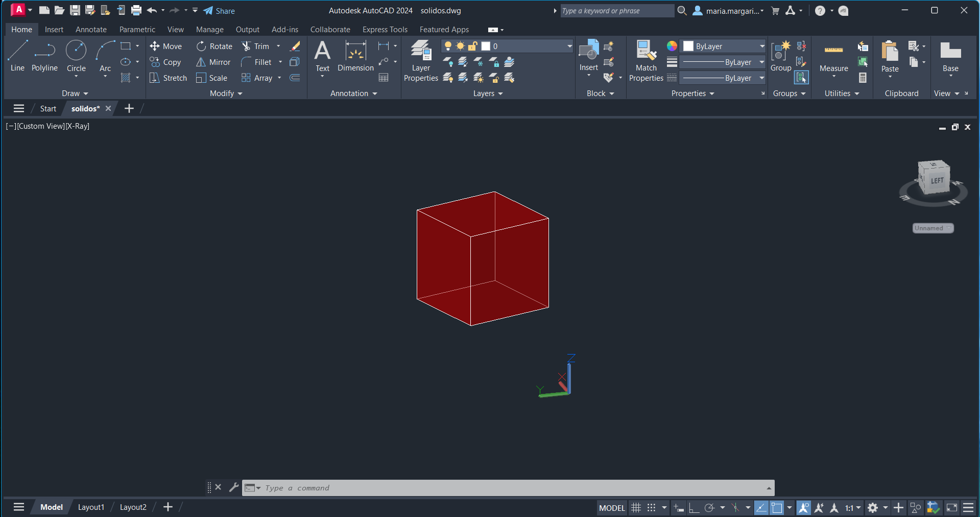The height and width of the screenshot is (517, 980).
Task: Toggle polar tracking in status bar
Action: [x=709, y=508]
